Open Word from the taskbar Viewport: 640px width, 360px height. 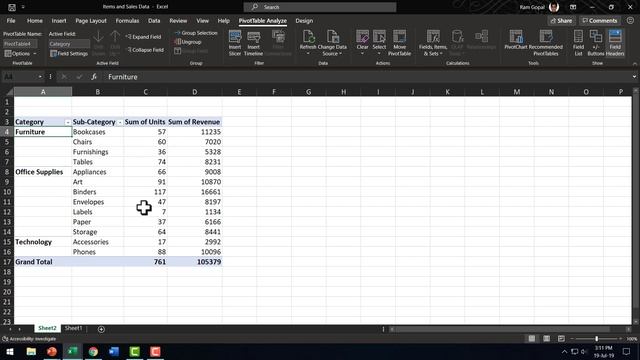coord(114,351)
